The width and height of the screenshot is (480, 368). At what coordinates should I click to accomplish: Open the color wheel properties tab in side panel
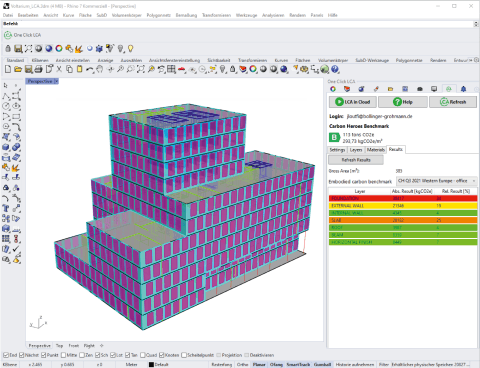[x=333, y=89]
